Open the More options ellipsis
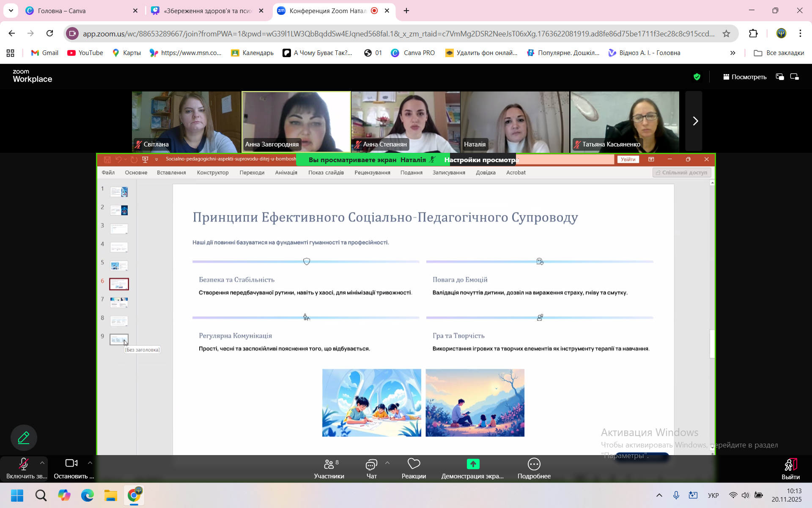Viewport: 812px width, 508px height. (x=534, y=464)
